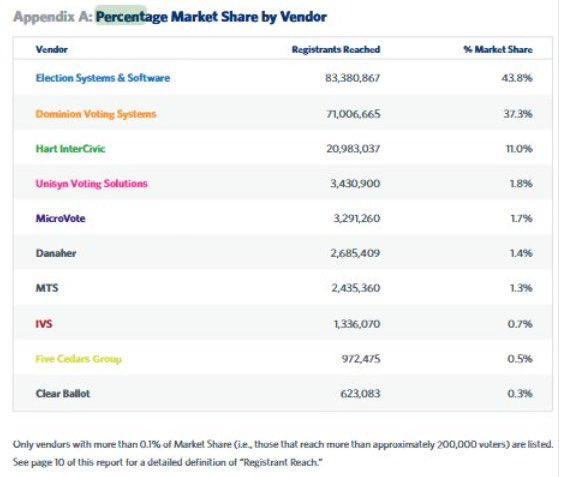Click the MTS vendor row label

click(47, 288)
